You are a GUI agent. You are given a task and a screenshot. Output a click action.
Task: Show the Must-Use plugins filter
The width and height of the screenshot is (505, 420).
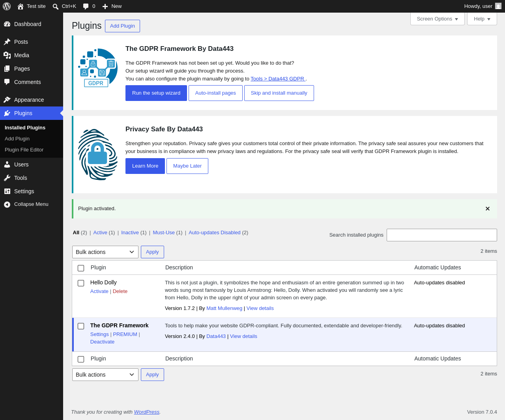pos(164,233)
